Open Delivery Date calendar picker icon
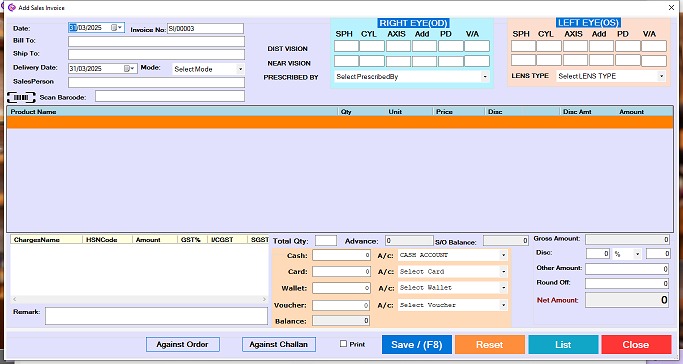 pos(129,68)
